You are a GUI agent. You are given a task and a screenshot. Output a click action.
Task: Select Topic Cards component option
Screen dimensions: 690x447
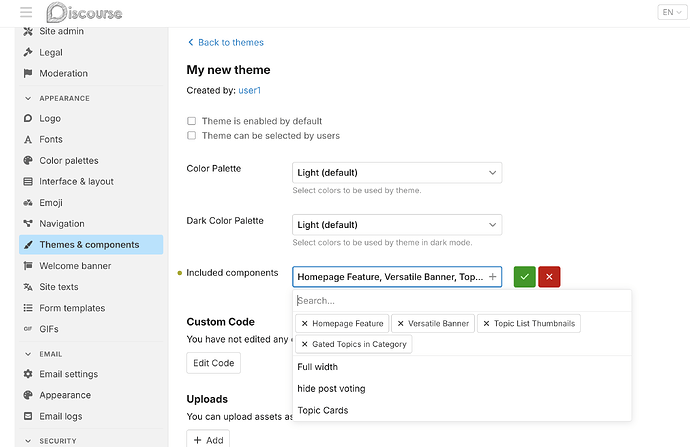(462, 410)
